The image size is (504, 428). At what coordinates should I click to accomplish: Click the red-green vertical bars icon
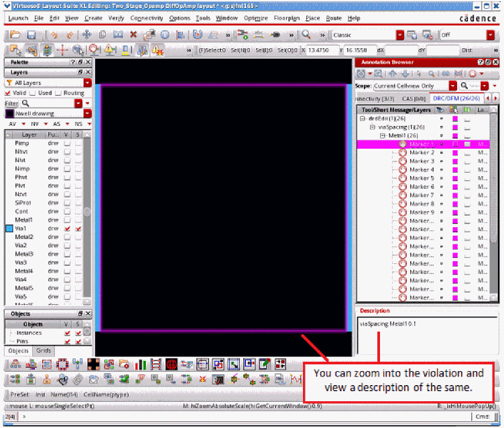(141, 364)
